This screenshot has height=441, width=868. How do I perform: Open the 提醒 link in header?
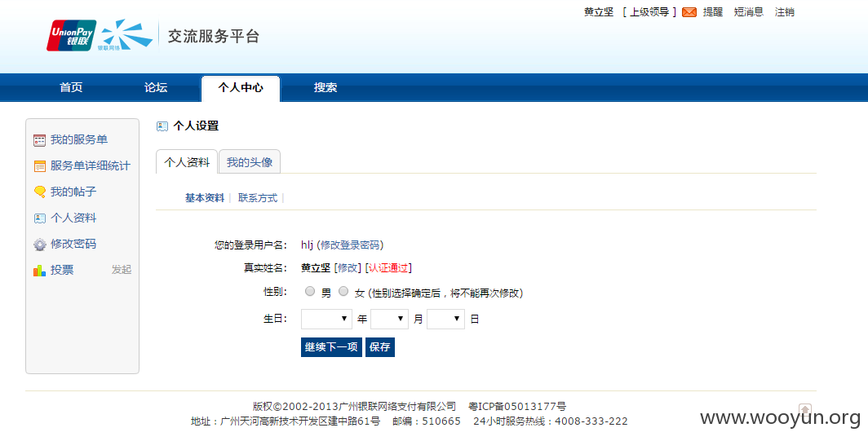[713, 12]
